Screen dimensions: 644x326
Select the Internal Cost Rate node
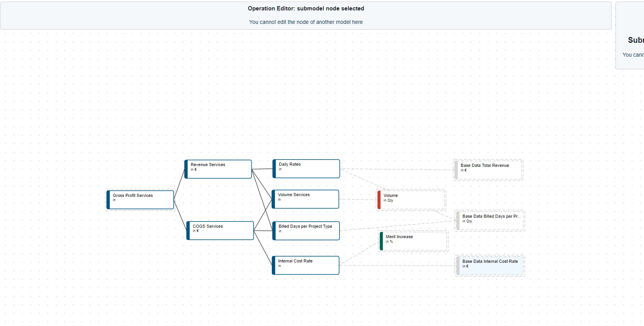(x=306, y=266)
